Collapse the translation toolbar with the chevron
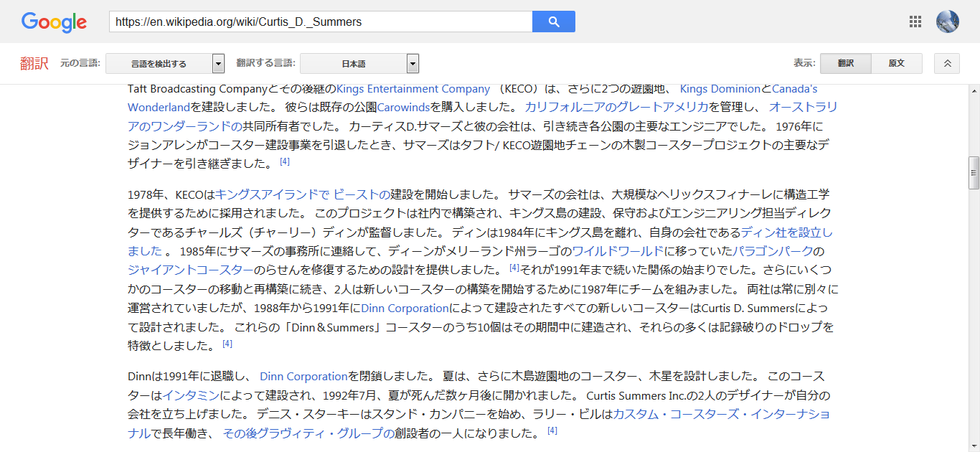Image resolution: width=980 pixels, height=452 pixels. pyautogui.click(x=946, y=63)
